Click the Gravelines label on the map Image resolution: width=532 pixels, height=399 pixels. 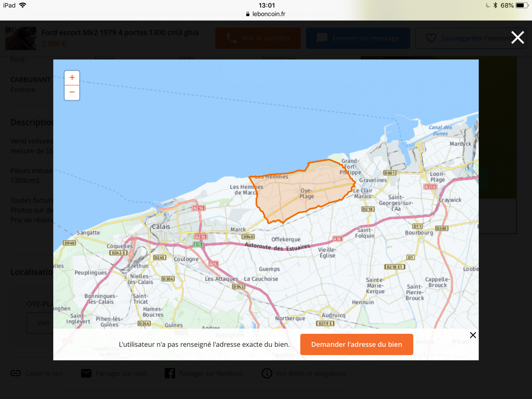(373, 180)
